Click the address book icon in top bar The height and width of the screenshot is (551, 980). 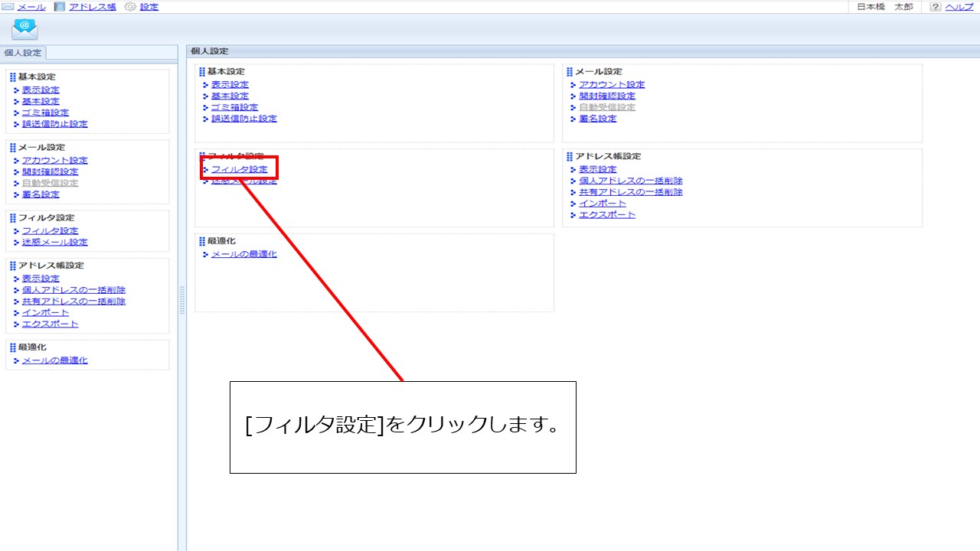(x=60, y=7)
